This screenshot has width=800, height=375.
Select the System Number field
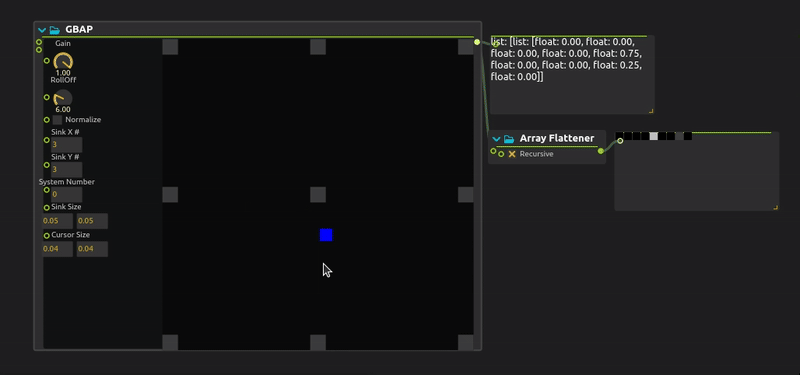[x=66, y=194]
